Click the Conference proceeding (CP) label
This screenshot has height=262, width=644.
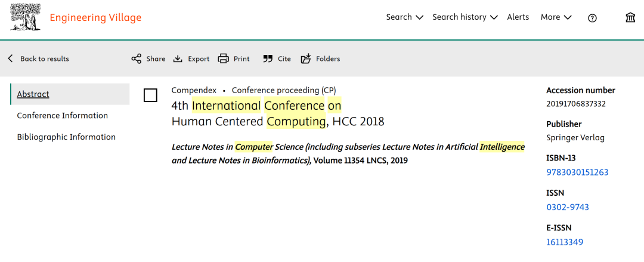pyautogui.click(x=284, y=90)
